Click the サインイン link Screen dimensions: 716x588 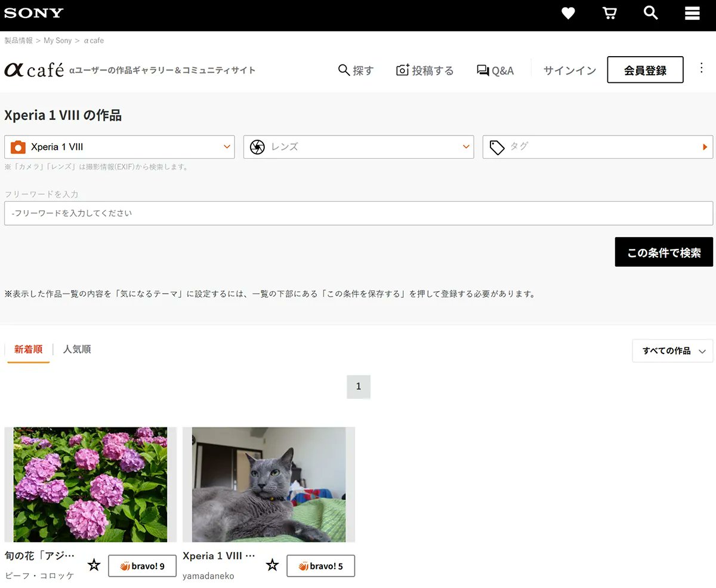pyautogui.click(x=570, y=70)
